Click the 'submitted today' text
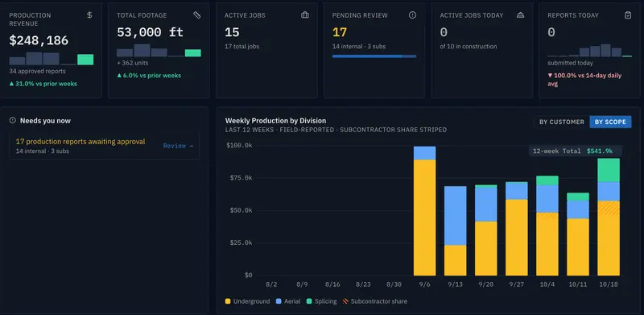Viewport: 644px width, 315px height. pyautogui.click(x=570, y=63)
